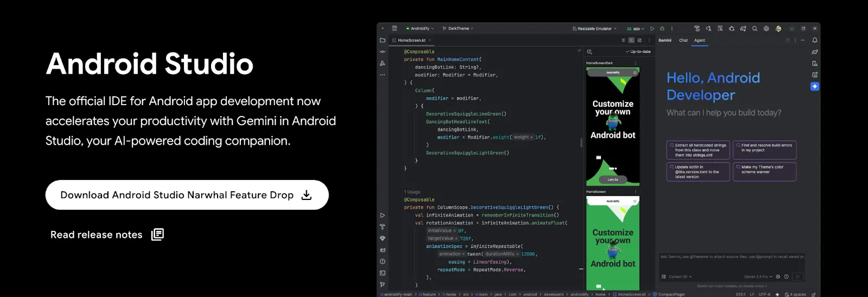Open editor tab options vertical ellipsis
868x297 pixels.
[x=649, y=40]
